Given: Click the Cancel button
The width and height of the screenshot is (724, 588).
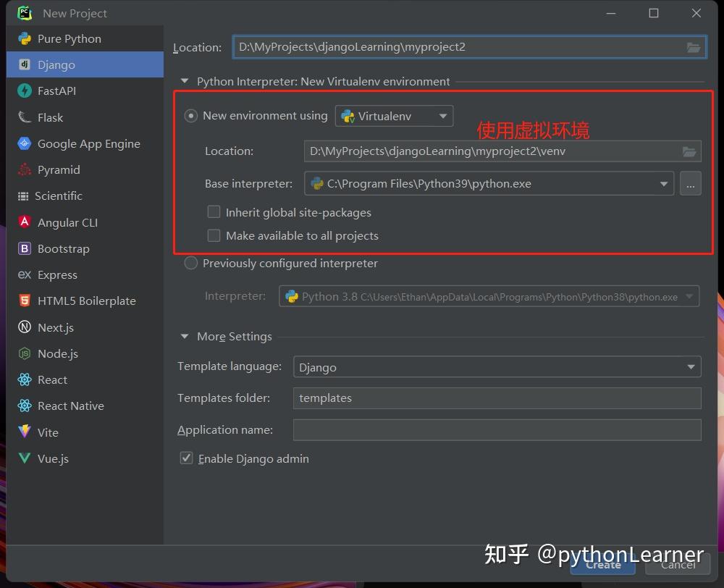Looking at the screenshot, I should (676, 565).
